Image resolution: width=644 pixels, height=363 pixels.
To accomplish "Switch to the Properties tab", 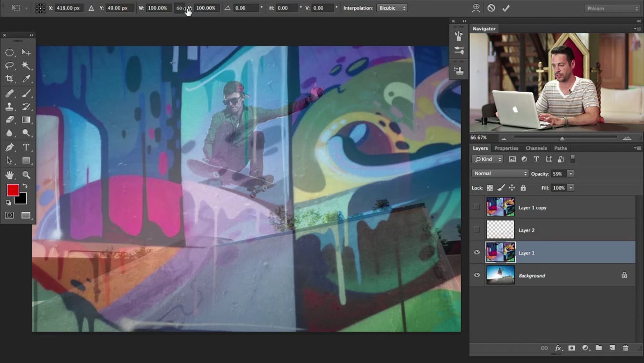I will coord(506,148).
